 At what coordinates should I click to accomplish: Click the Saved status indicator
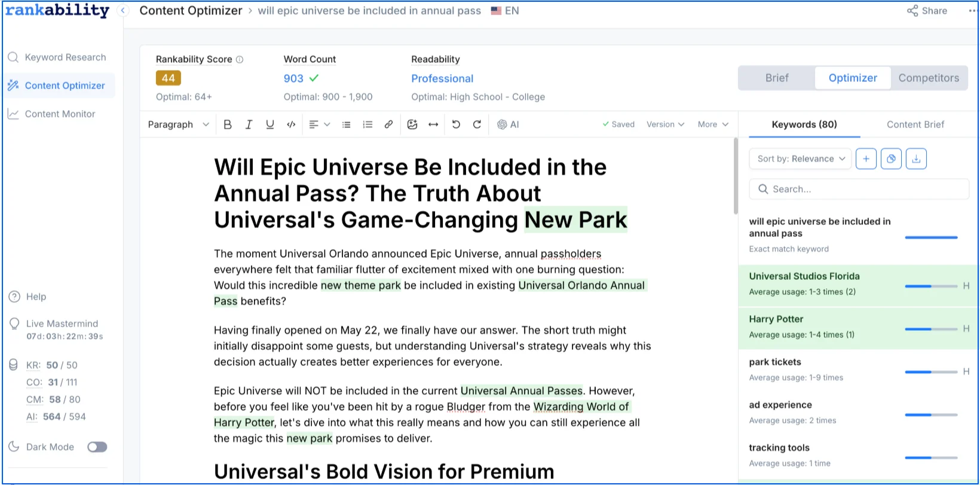coord(618,124)
